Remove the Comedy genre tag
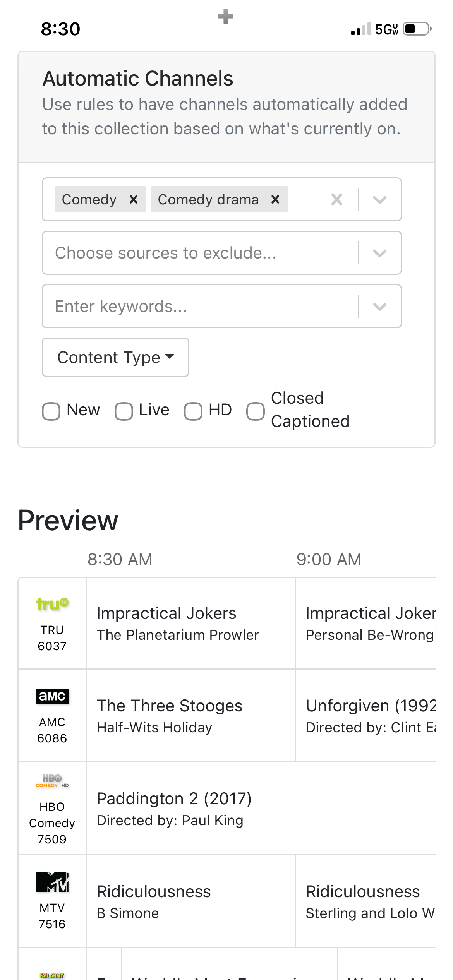The image size is (453, 980). (x=134, y=199)
